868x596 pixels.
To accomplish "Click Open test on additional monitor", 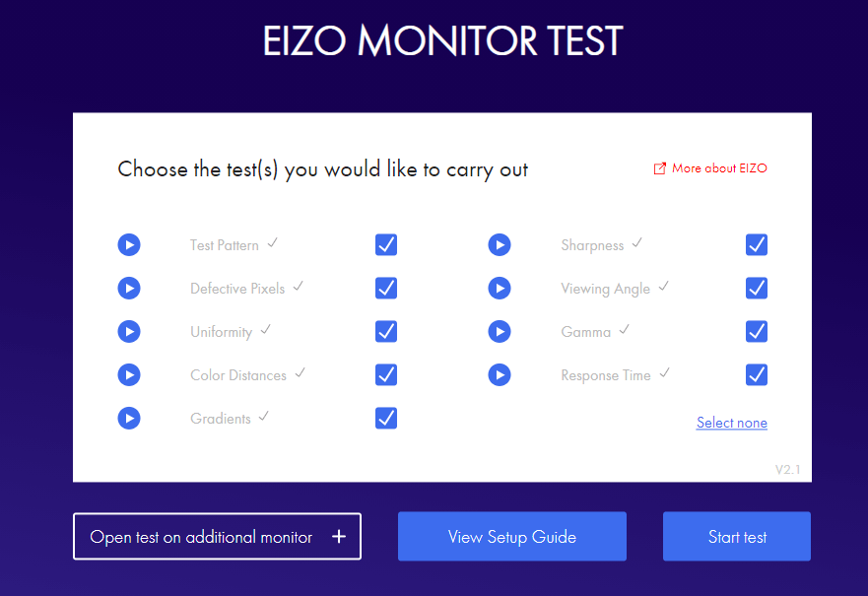I will point(217,537).
